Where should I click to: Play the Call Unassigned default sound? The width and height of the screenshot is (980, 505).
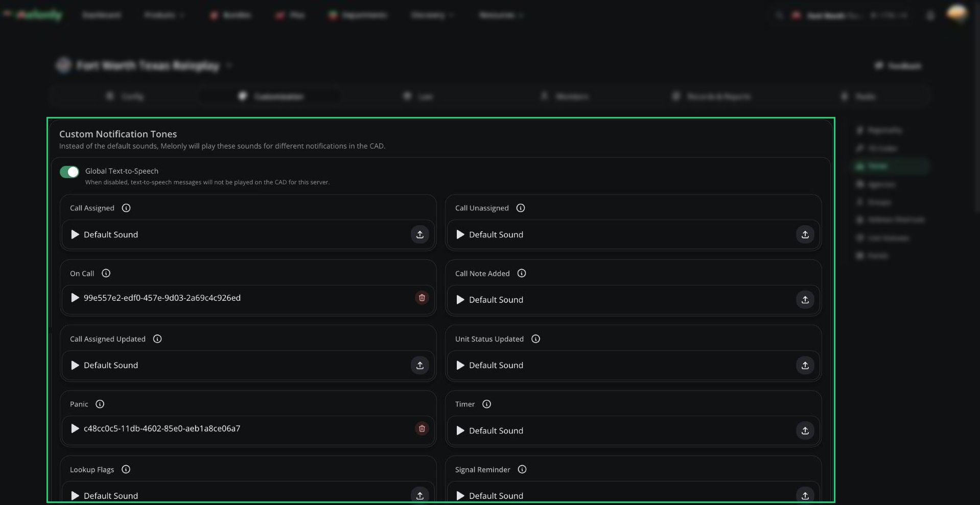point(460,234)
